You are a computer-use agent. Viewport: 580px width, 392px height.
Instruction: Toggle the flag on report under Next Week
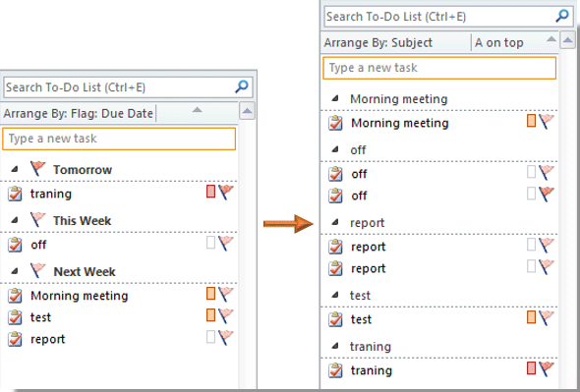(x=226, y=338)
